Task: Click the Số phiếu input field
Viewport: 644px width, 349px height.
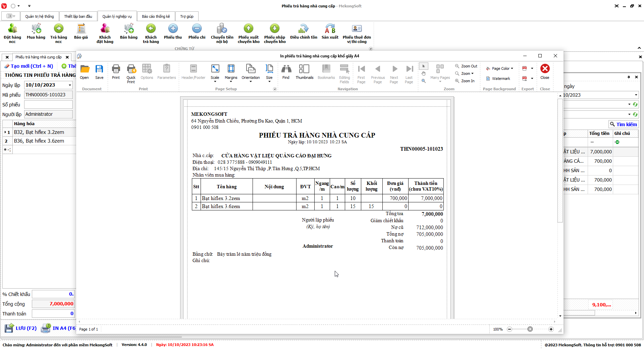Action: [48, 105]
